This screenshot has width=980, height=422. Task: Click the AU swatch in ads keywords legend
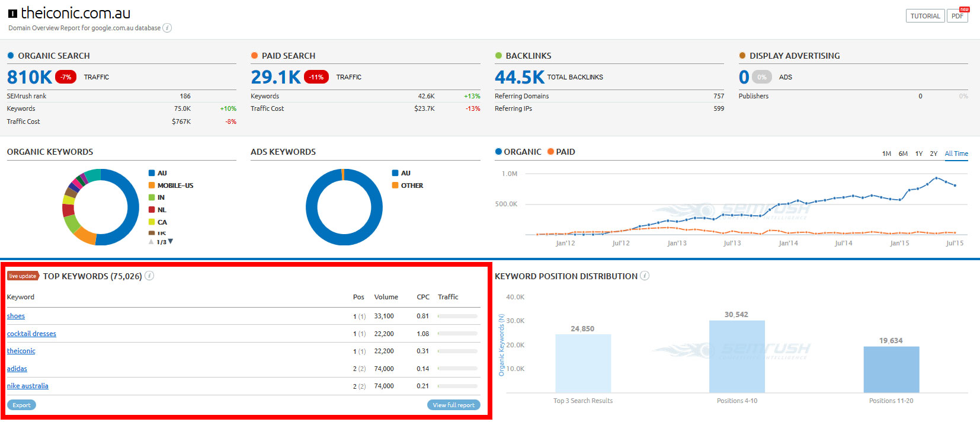(x=395, y=173)
